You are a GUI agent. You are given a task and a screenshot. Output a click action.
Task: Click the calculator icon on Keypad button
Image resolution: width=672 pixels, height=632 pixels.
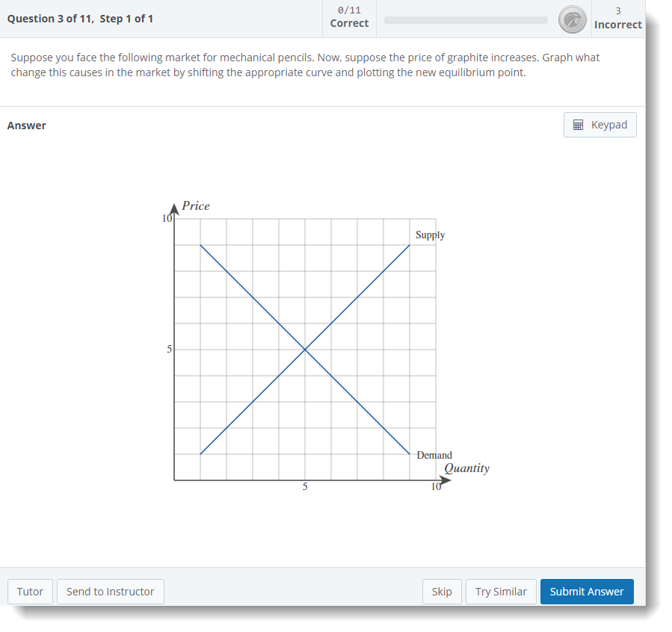[x=578, y=125]
